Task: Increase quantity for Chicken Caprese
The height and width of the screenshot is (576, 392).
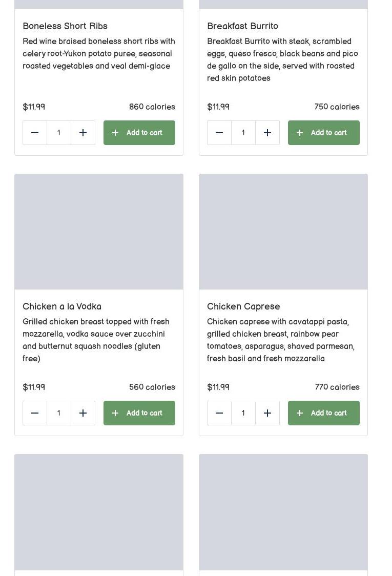Action: (267, 413)
